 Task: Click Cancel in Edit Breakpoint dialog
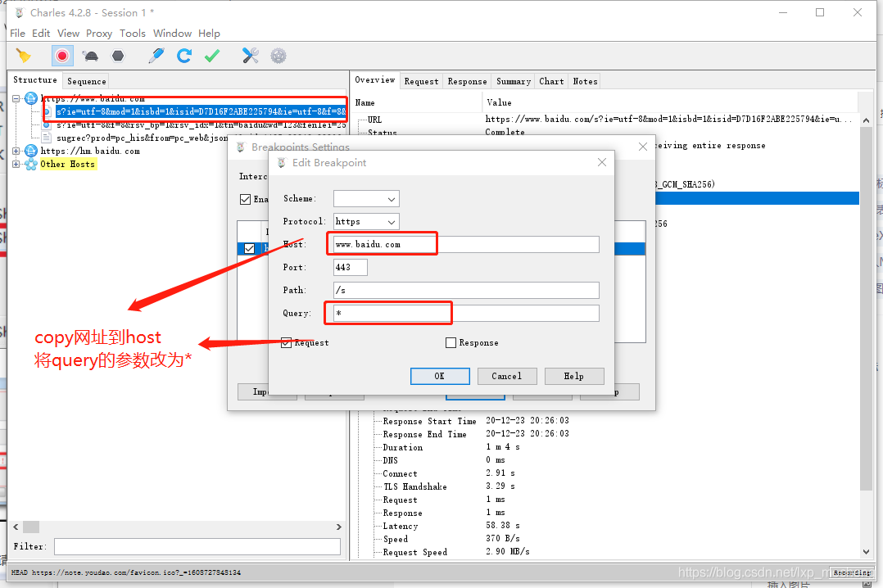(x=507, y=376)
